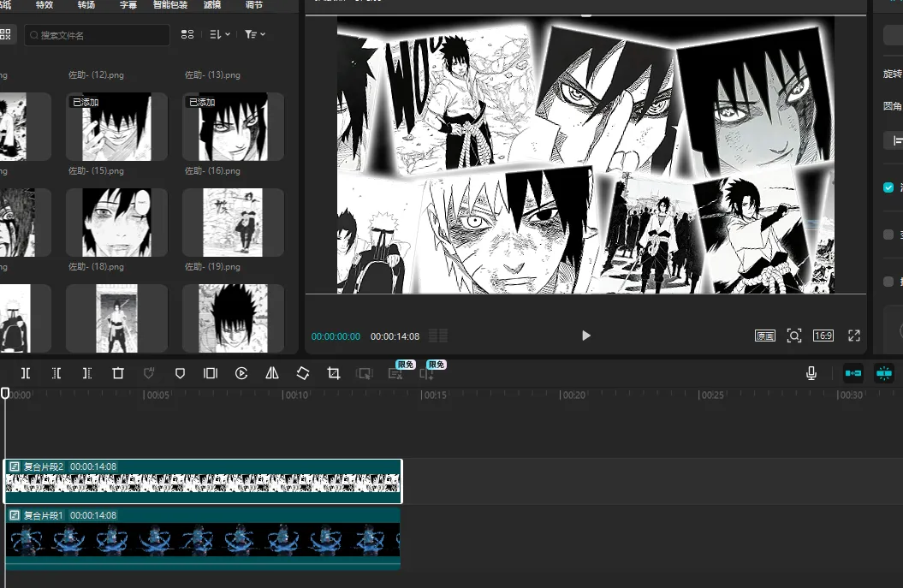Screen dimensions: 903x588
Task: Click the 圆角 label in right panel
Action: pos(892,106)
